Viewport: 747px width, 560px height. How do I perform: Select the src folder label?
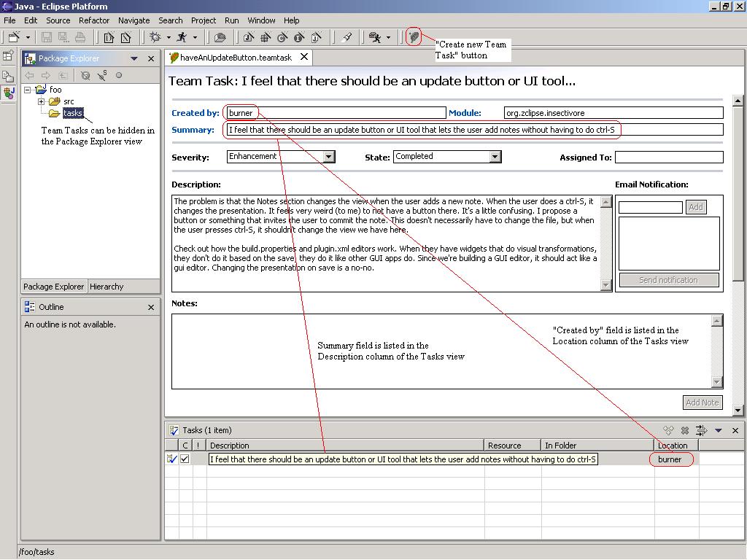[x=69, y=101]
